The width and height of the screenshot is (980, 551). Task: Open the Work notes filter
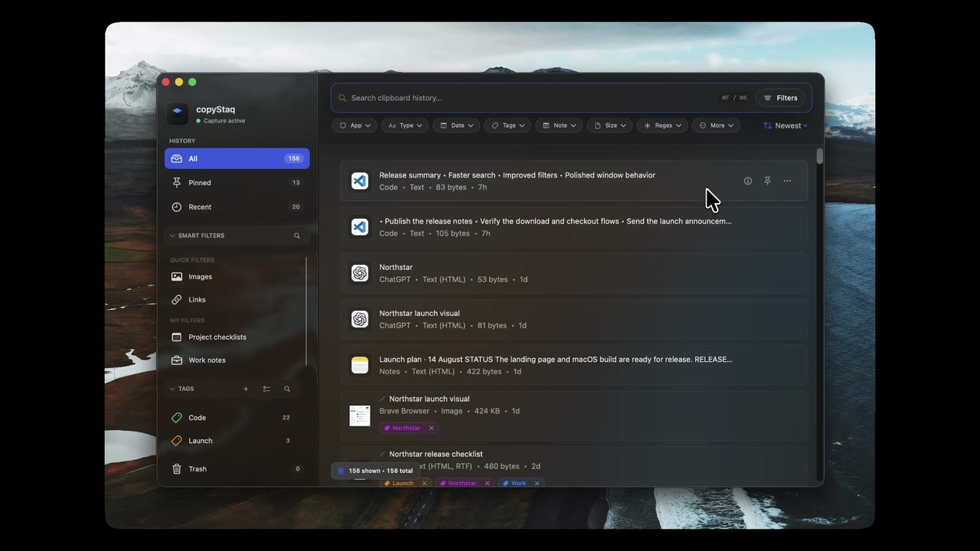point(236,360)
